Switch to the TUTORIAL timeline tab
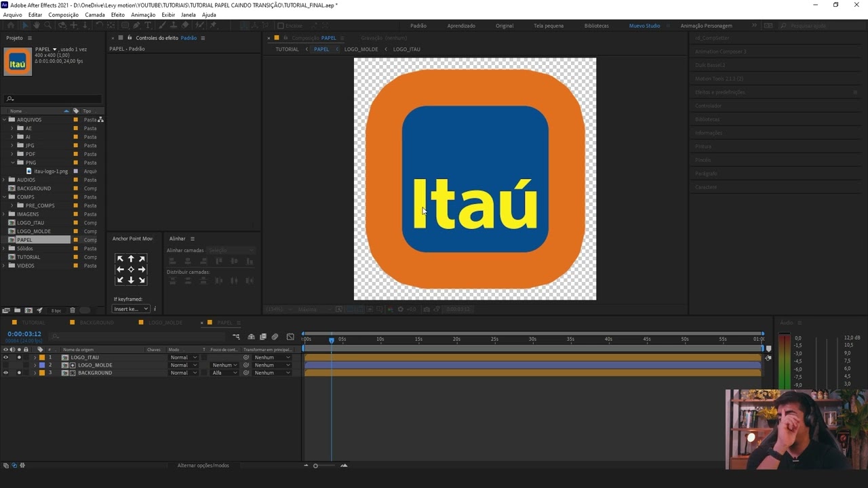The image size is (868, 488). point(33,323)
